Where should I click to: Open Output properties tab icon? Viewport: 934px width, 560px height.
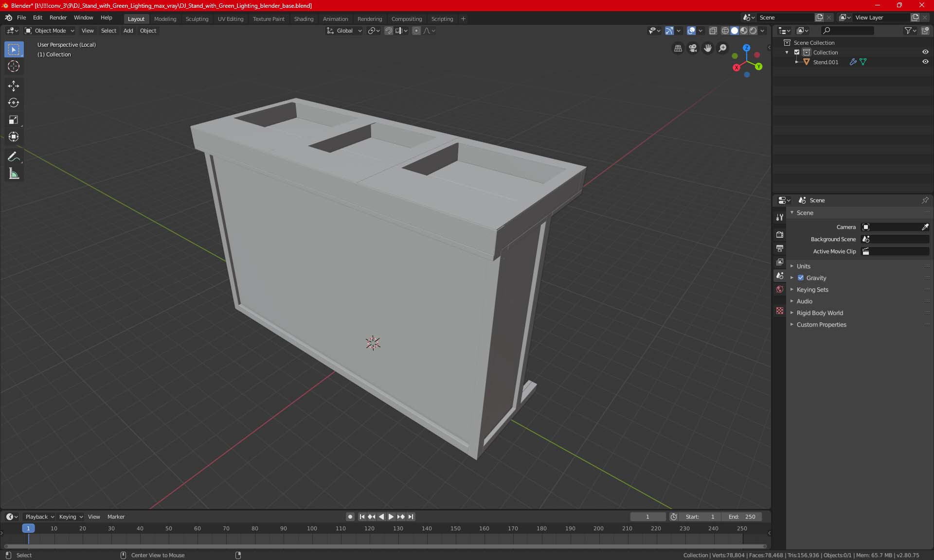780,248
